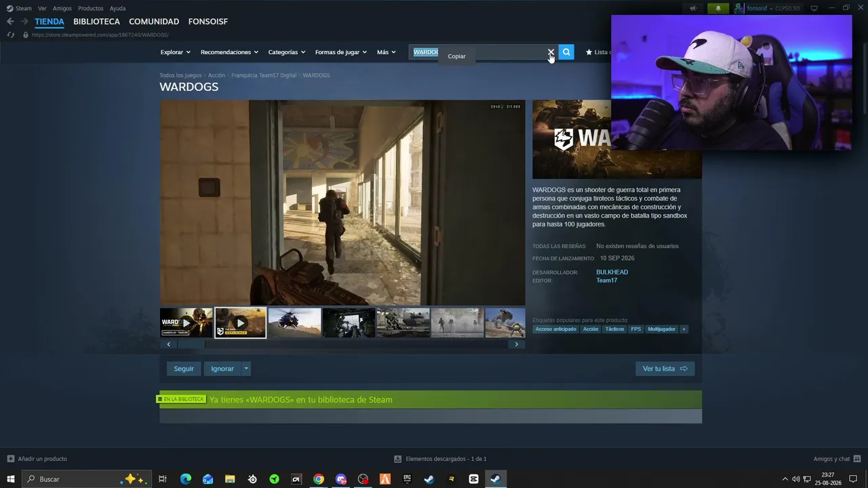This screenshot has width=868, height=488.
Task: Open CapCut from the taskbar
Action: point(473,479)
